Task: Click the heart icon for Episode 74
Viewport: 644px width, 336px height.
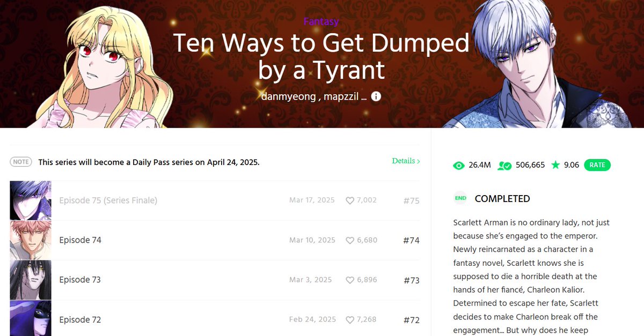Action: click(x=350, y=240)
